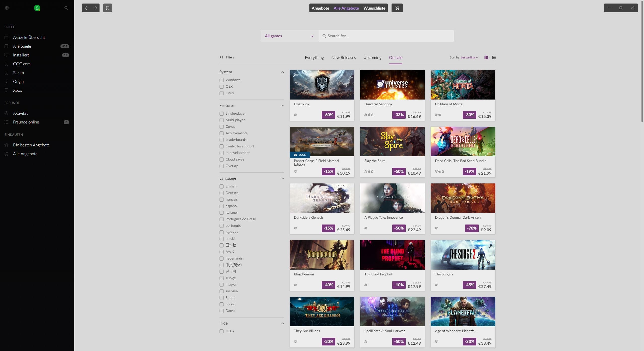Switch to the Everything tab
644x351 pixels.
click(x=314, y=57)
